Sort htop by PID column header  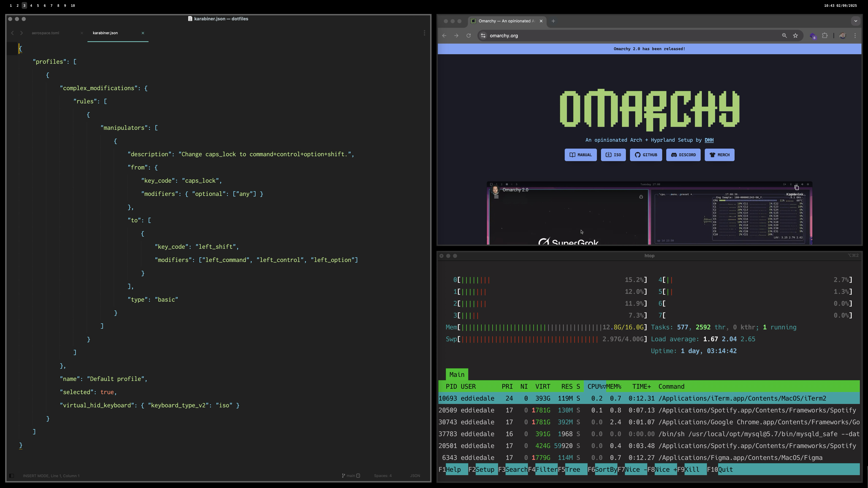451,387
